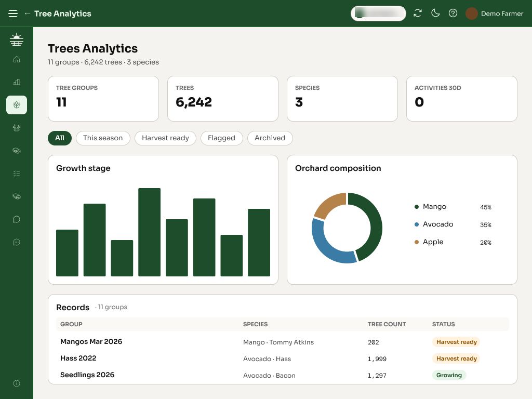532x399 pixels.
Task: Open the Mangos Mar 2026 record
Action: pyautogui.click(x=91, y=342)
